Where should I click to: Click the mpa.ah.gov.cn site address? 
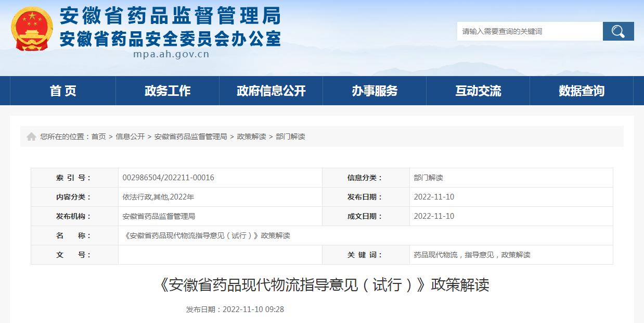172,53
